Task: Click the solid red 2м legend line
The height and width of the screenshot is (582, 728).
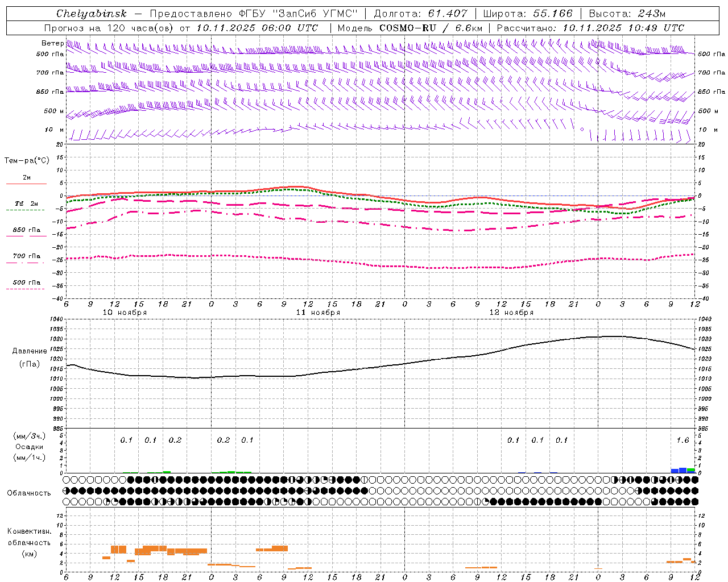Action: (x=26, y=184)
